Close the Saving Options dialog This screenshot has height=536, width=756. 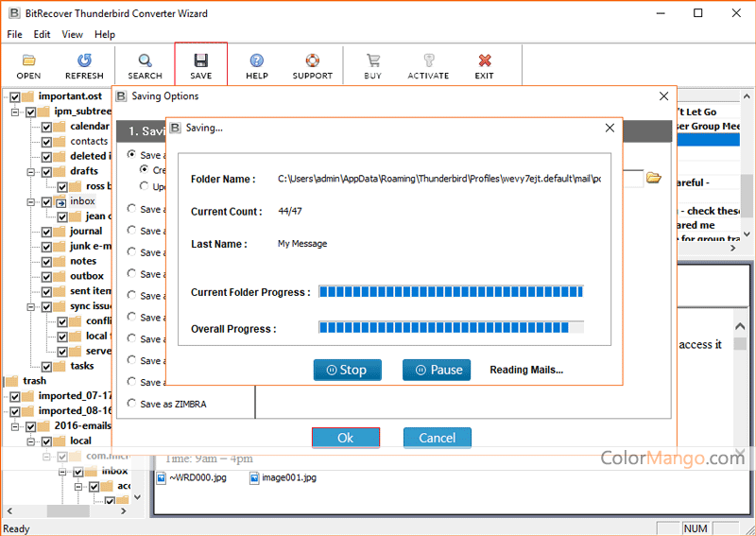[664, 96]
